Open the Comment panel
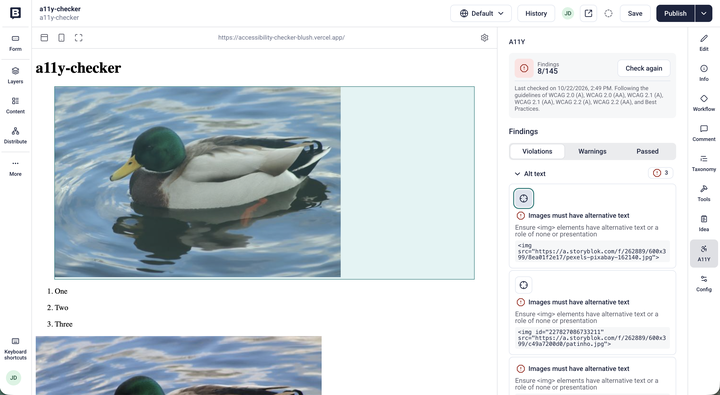The height and width of the screenshot is (395, 720). [704, 133]
